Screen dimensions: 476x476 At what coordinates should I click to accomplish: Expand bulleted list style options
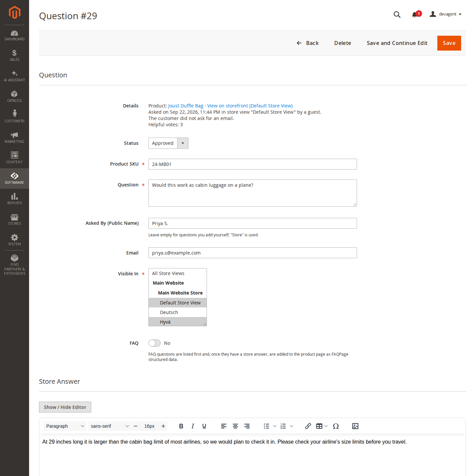pyautogui.click(x=275, y=426)
